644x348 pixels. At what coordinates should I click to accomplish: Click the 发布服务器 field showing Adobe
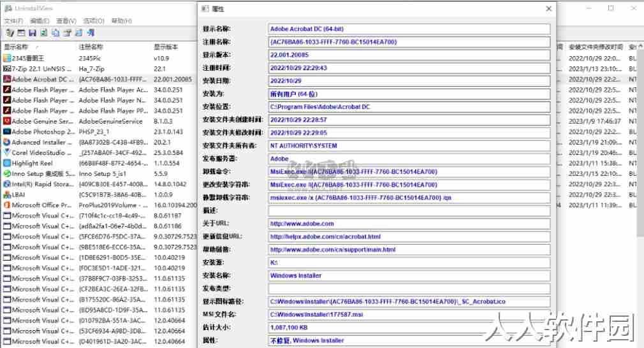click(x=409, y=159)
